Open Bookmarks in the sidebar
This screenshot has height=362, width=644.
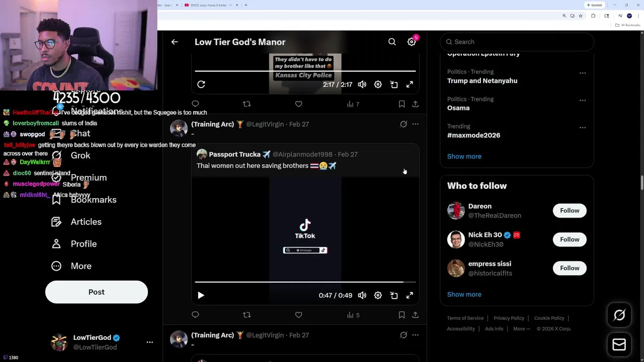[x=84, y=200]
